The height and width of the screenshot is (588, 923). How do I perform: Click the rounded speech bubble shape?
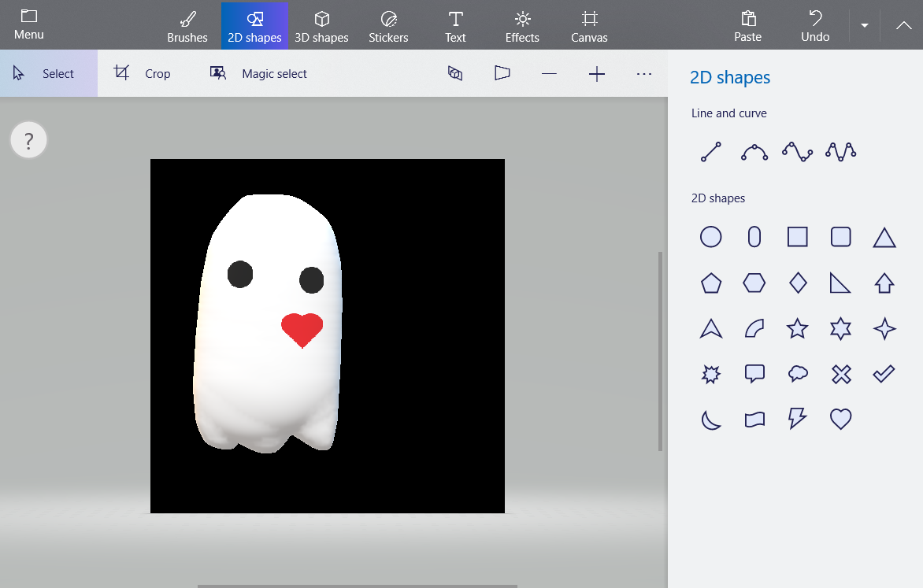[x=754, y=374]
